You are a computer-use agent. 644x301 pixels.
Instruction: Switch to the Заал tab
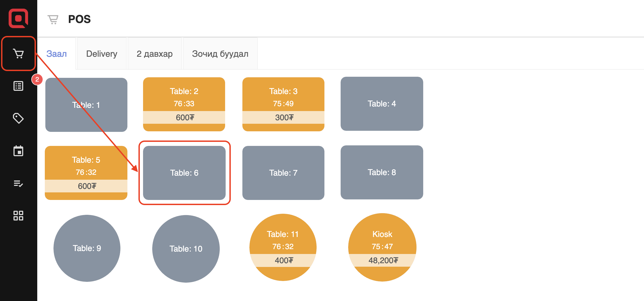(x=56, y=54)
